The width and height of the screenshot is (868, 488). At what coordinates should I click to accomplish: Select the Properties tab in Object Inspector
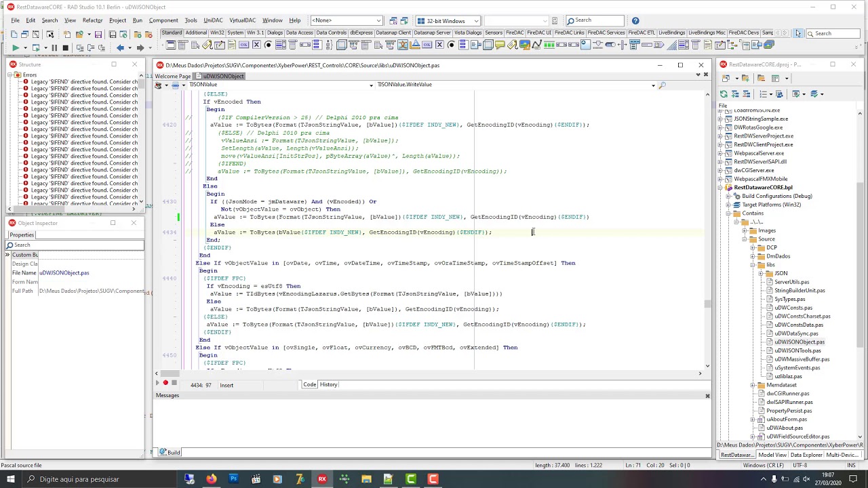(22, 235)
